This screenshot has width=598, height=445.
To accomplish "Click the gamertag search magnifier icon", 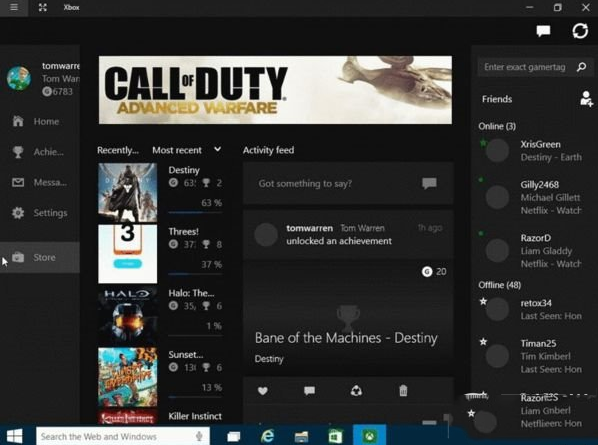I will [x=582, y=67].
